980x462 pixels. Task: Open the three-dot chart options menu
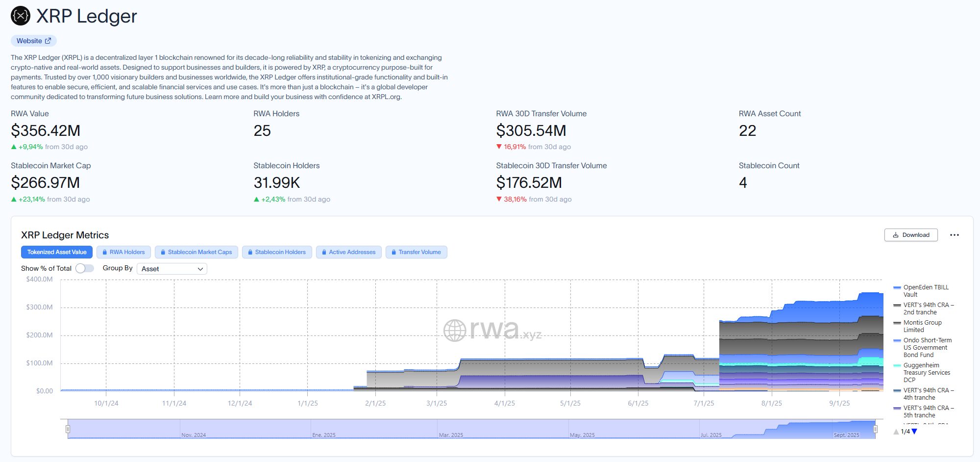(x=955, y=235)
